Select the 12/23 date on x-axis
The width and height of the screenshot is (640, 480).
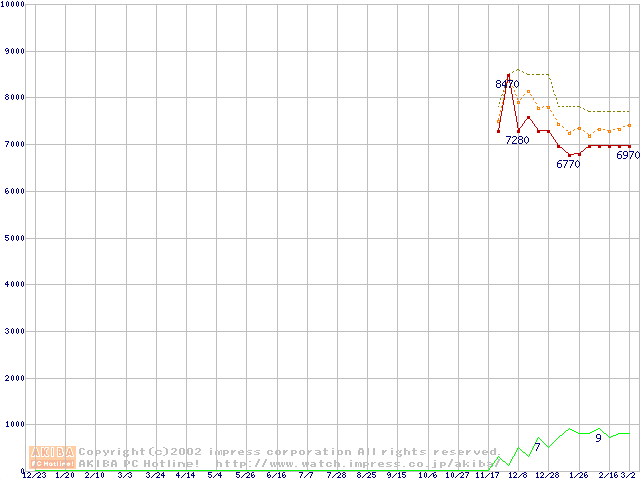[34, 475]
